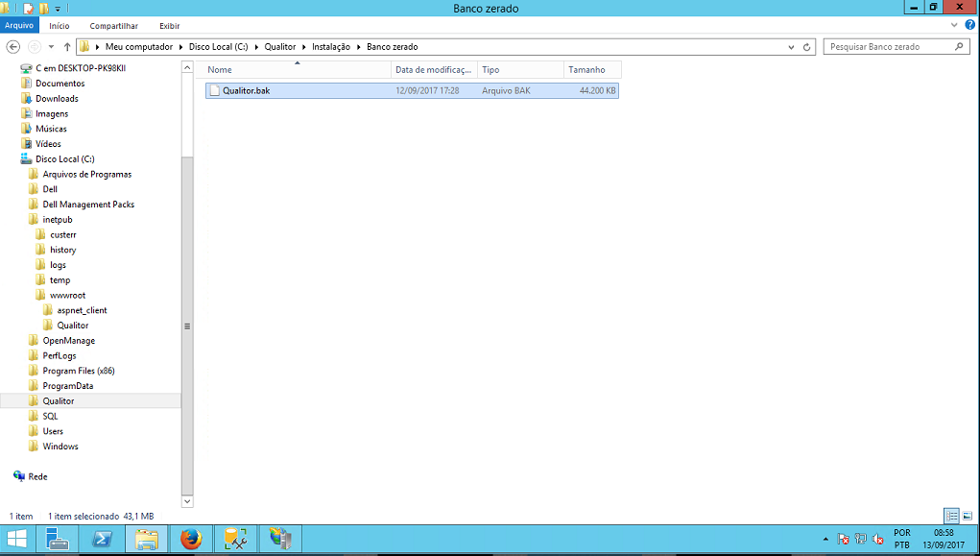
Task: Open the Windows Start button
Action: pos(16,539)
